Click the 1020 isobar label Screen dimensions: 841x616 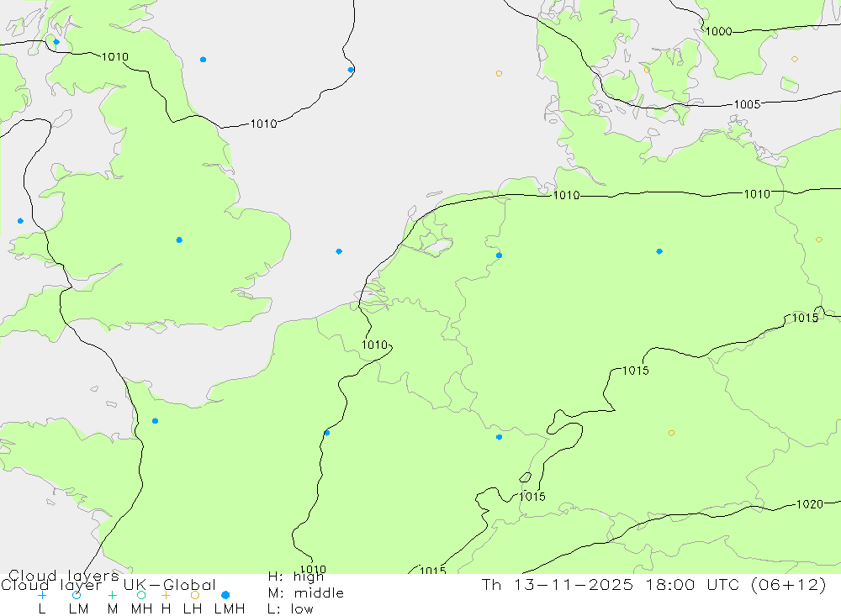810,504
